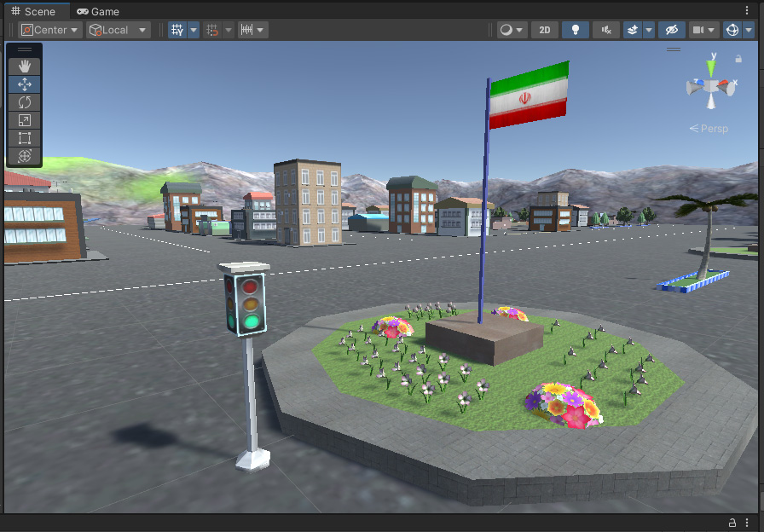The image size is (764, 532).
Task: Switch to the Scene tab
Action: [x=33, y=11]
